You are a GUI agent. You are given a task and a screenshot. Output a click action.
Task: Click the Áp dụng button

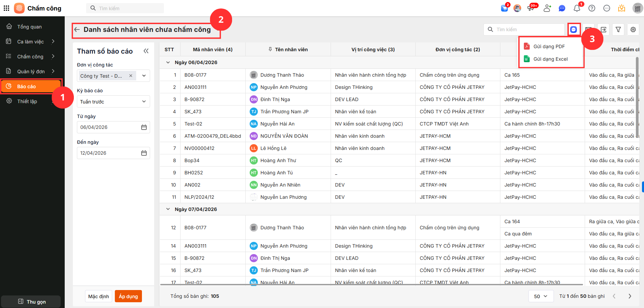tap(128, 296)
